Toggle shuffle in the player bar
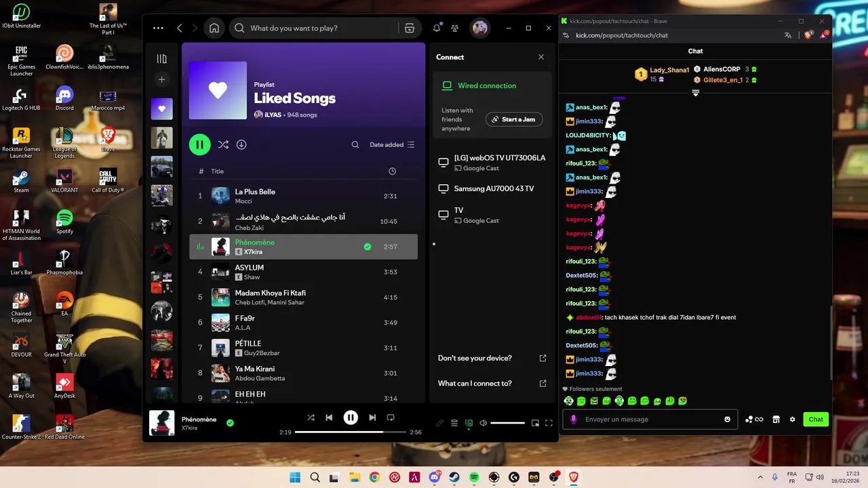Image resolution: width=868 pixels, height=488 pixels. [311, 418]
